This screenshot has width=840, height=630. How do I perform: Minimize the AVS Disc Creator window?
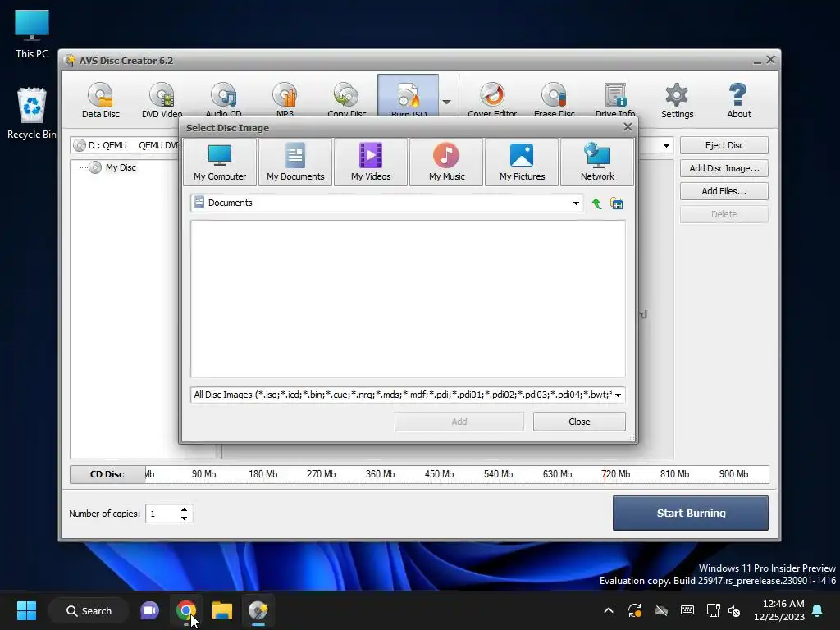[x=757, y=61]
